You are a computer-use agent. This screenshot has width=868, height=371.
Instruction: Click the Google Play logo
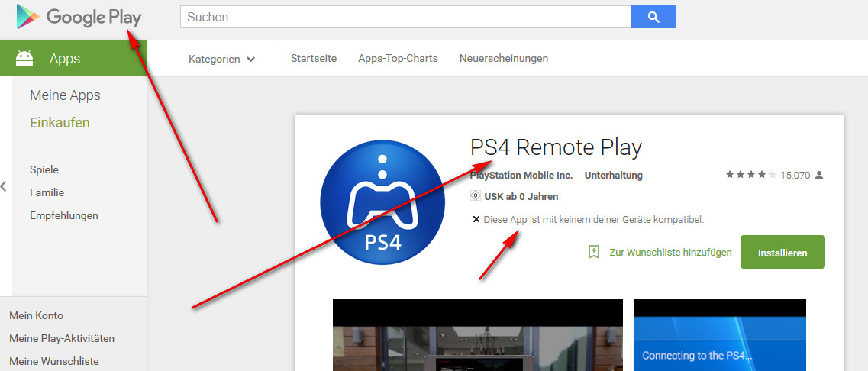[79, 18]
